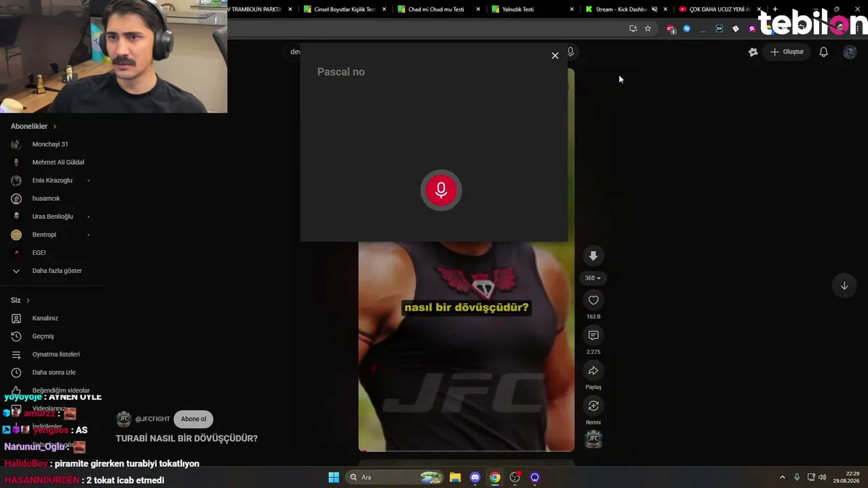Image resolution: width=868 pixels, height=488 pixels.
Task: Close the Chad mi Chud mu Testi tab
Action: (477, 9)
